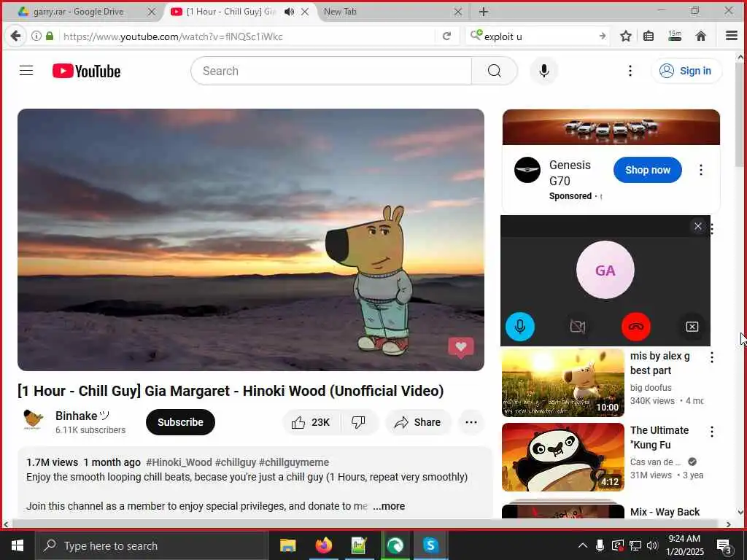This screenshot has height=560, width=747.
Task: Show hidden system tray icons chevron
Action: [583, 545]
